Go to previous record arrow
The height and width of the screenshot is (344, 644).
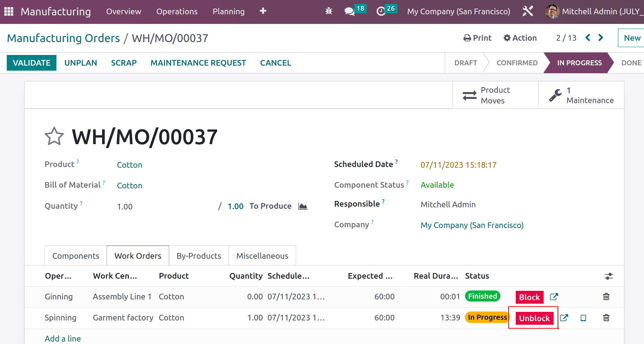[588, 37]
